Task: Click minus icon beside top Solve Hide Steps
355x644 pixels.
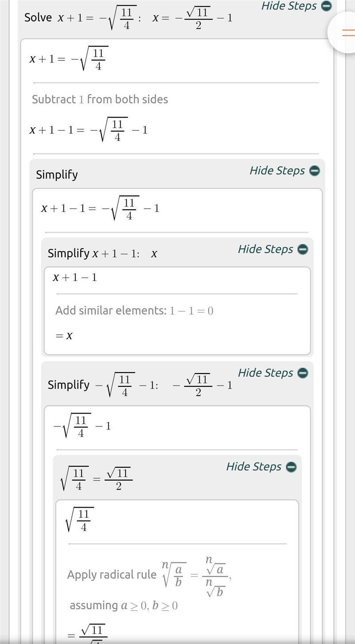Action: 326,6
